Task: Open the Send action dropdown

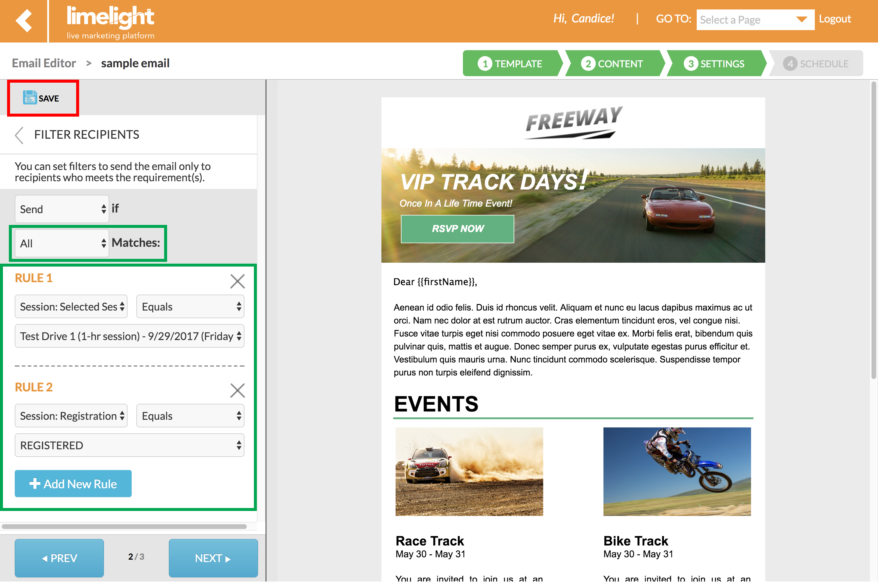Action: tap(62, 209)
